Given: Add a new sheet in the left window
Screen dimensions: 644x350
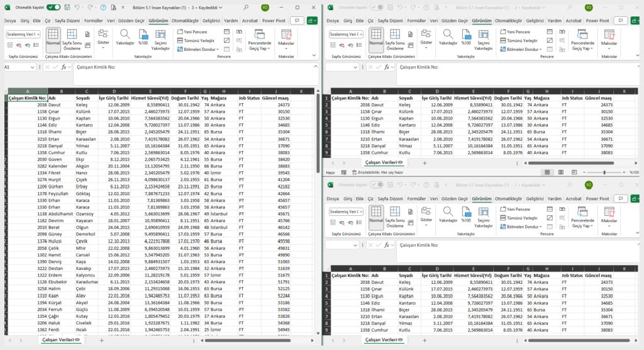Looking at the screenshot, I should click(101, 341).
